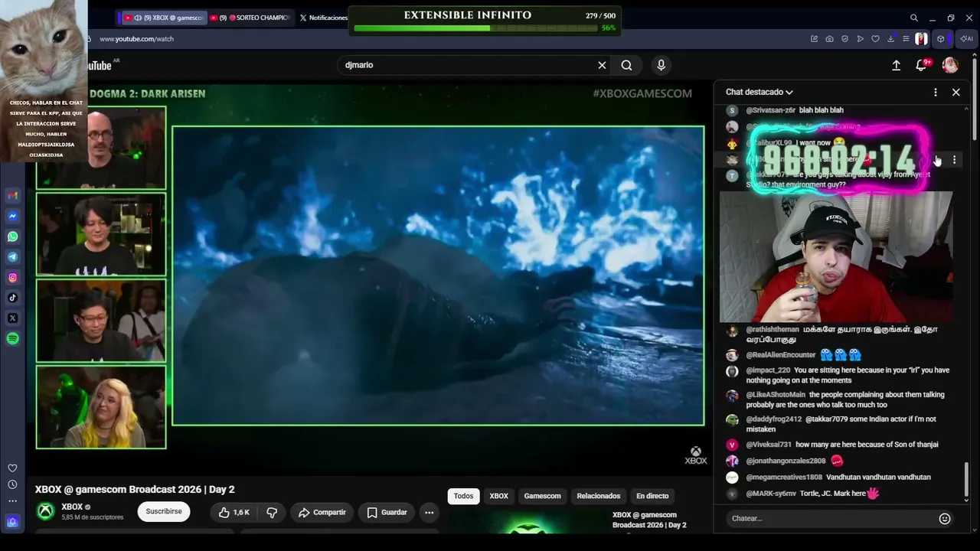This screenshot has width=980, height=551.
Task: Select the Todos filter chip
Action: [x=463, y=496]
